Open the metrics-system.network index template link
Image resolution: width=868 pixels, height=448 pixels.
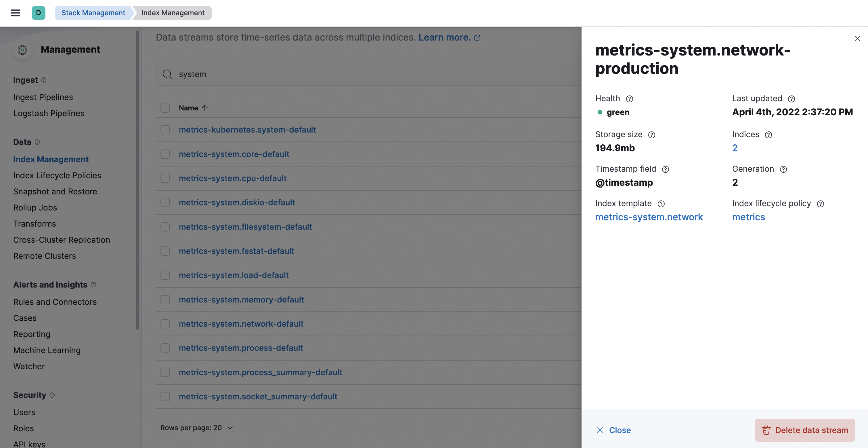point(649,217)
